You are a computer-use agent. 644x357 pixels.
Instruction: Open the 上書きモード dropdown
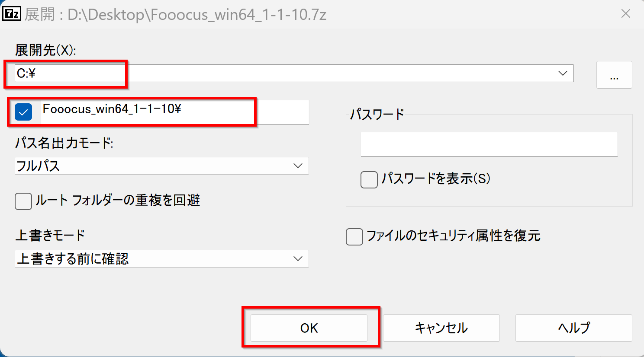pos(162,259)
